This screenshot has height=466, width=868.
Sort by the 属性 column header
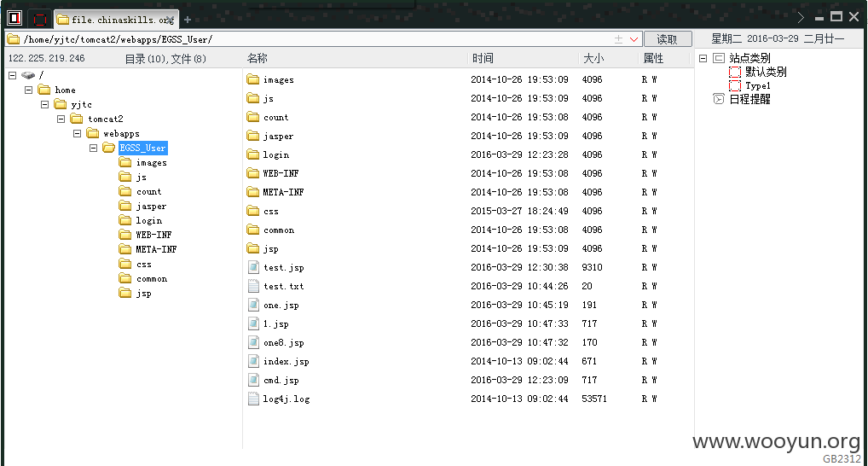tap(653, 58)
